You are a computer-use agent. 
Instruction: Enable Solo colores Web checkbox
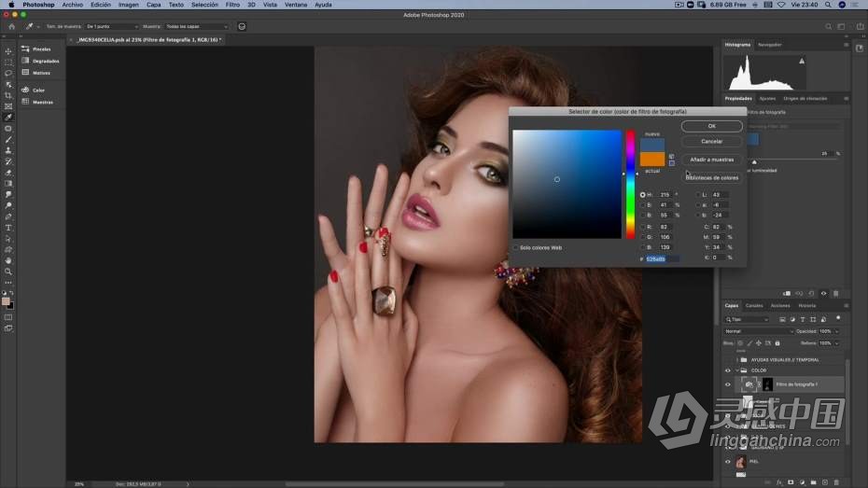pos(516,247)
